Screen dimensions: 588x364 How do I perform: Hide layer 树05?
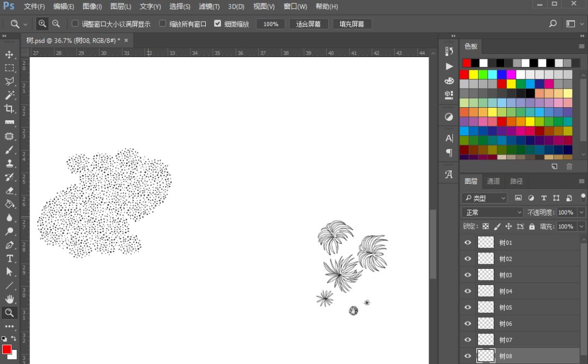click(x=468, y=307)
